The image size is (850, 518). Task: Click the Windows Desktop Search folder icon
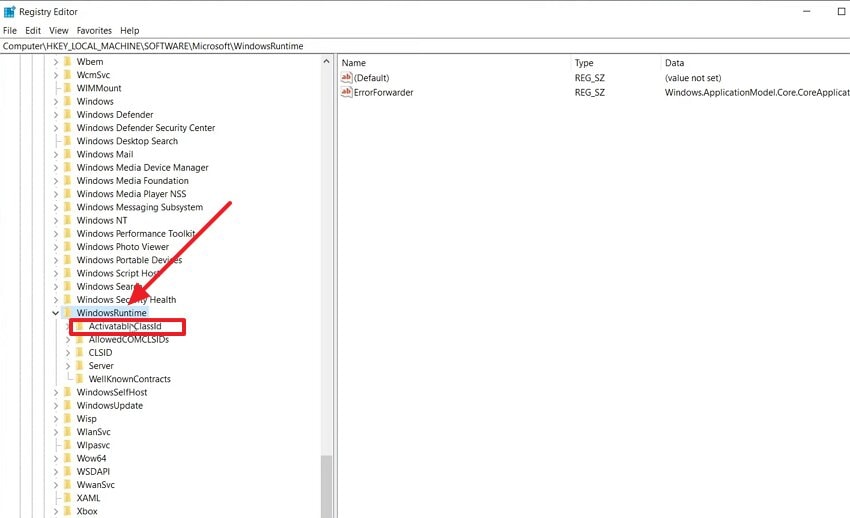(x=68, y=141)
